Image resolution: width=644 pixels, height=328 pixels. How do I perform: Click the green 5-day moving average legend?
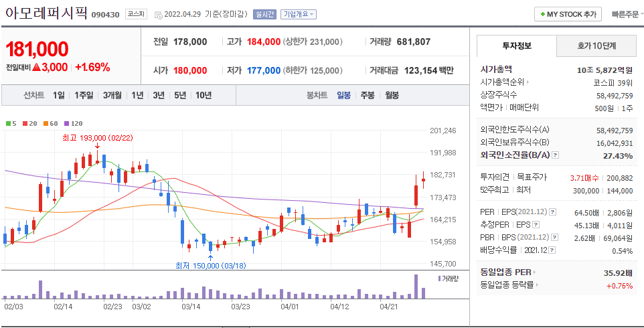[11, 123]
